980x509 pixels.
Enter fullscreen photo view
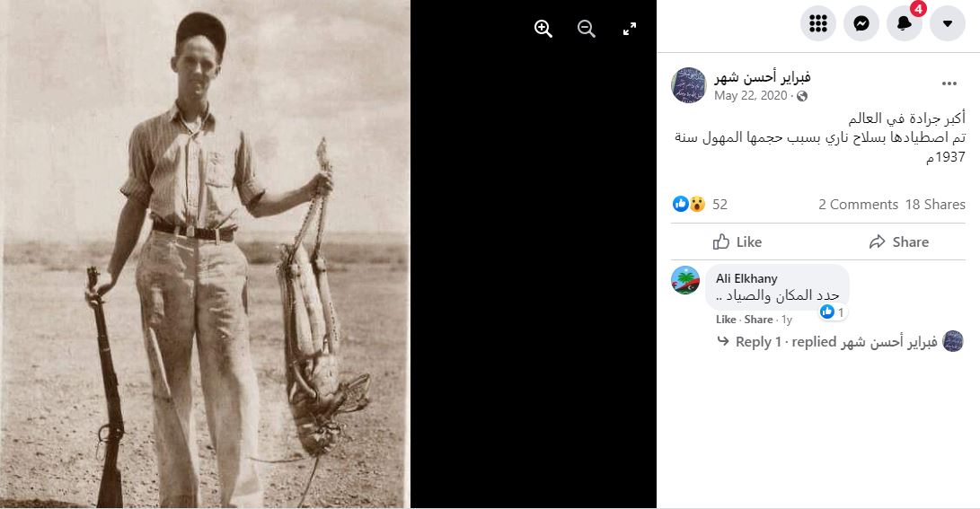tap(630, 29)
